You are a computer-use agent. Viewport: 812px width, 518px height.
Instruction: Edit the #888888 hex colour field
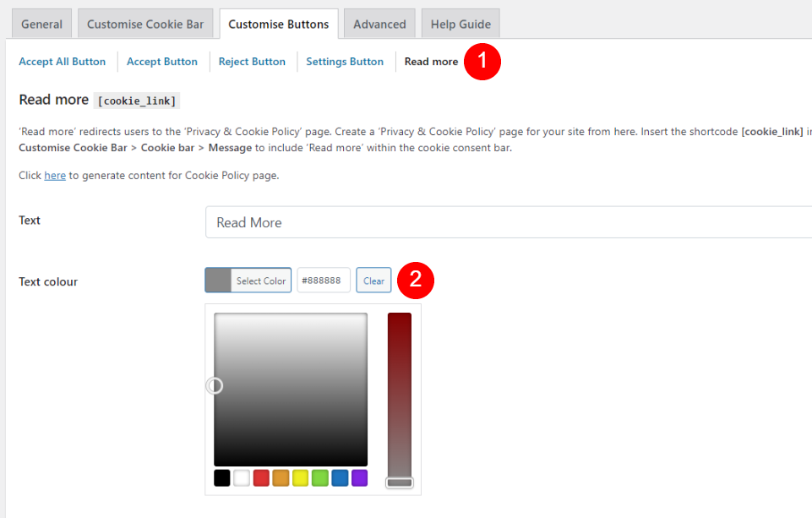coord(324,281)
